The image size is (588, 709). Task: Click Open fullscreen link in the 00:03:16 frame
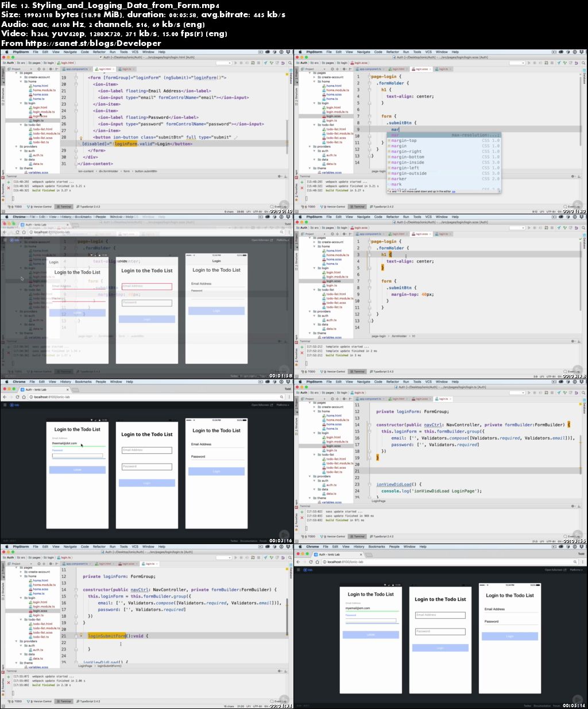coord(261,405)
